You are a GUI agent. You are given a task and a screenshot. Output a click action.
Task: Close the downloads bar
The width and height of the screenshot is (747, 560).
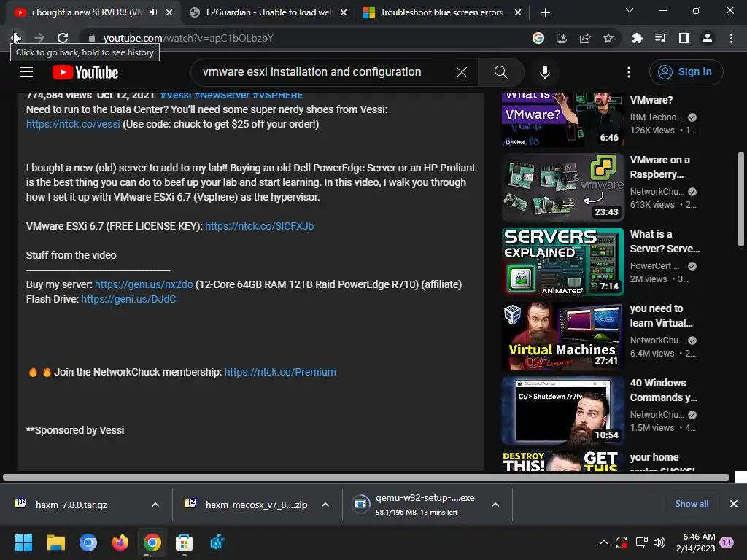coord(734,504)
